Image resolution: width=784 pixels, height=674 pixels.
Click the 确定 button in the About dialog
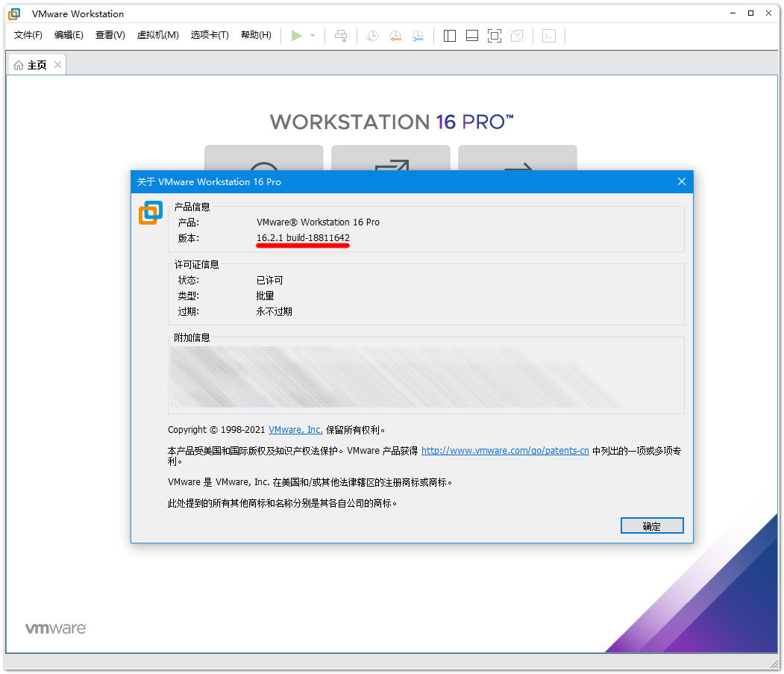pyautogui.click(x=652, y=526)
